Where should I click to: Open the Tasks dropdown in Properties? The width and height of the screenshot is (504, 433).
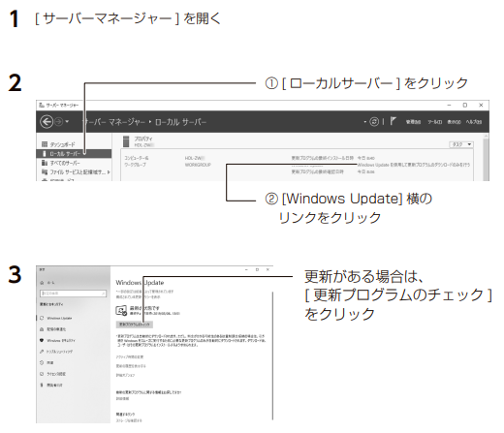click(x=461, y=144)
